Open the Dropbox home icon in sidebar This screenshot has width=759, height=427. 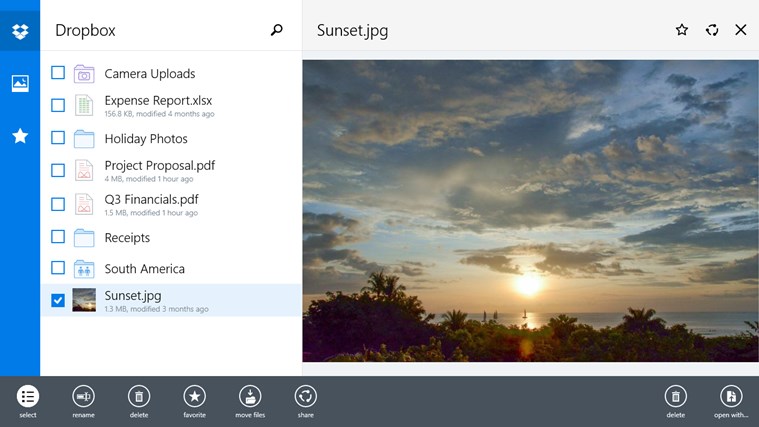(x=20, y=31)
